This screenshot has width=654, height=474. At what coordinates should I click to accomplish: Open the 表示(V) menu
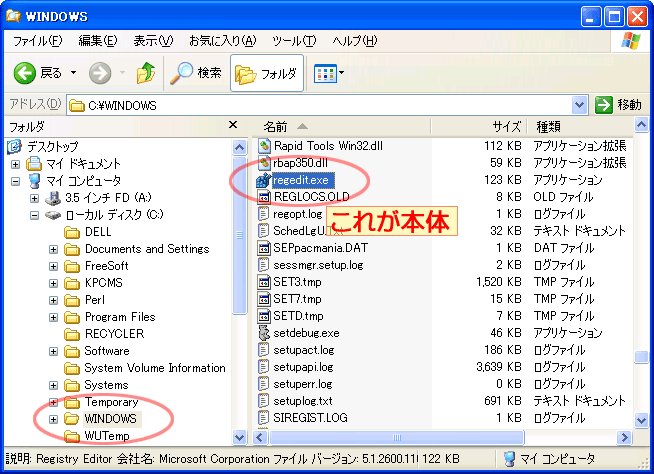tap(153, 41)
